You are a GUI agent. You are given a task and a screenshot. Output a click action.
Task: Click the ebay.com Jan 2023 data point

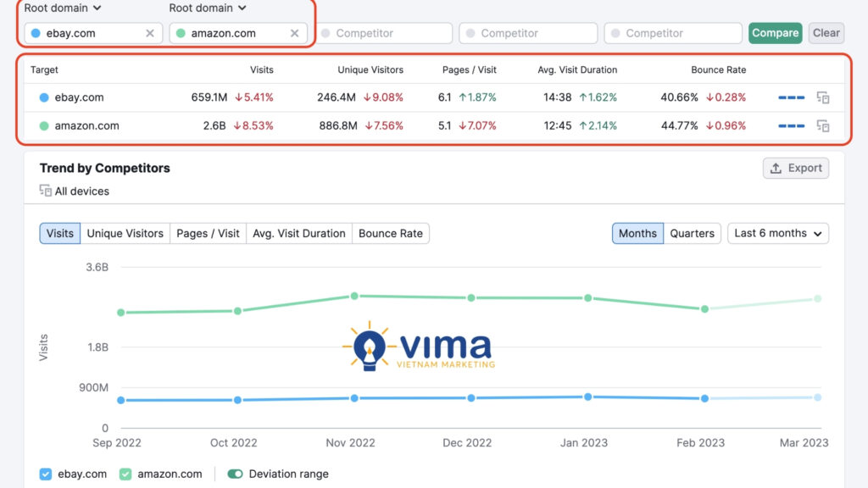(588, 396)
